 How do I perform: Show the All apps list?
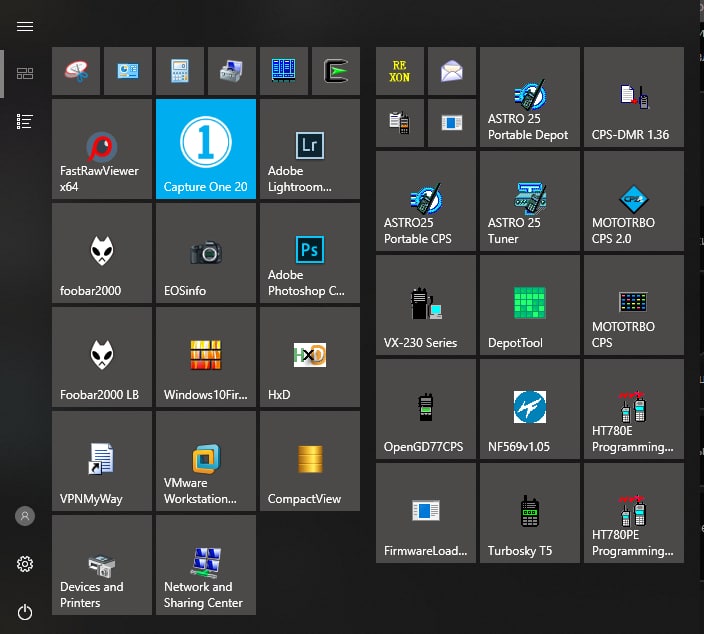click(25, 121)
